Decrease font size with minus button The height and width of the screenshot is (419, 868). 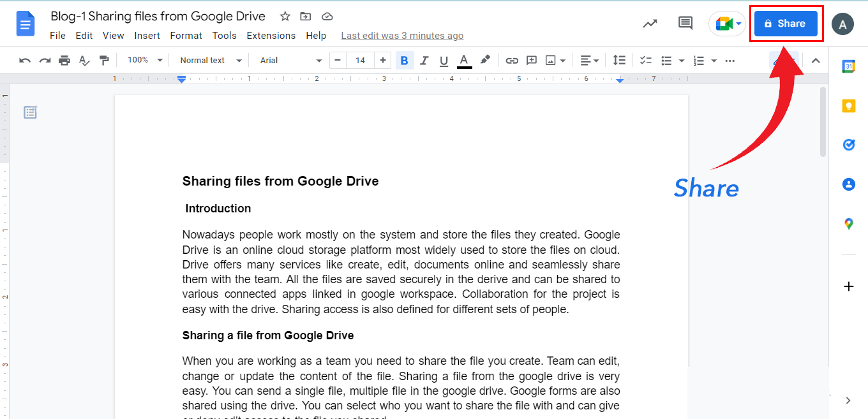tap(338, 61)
